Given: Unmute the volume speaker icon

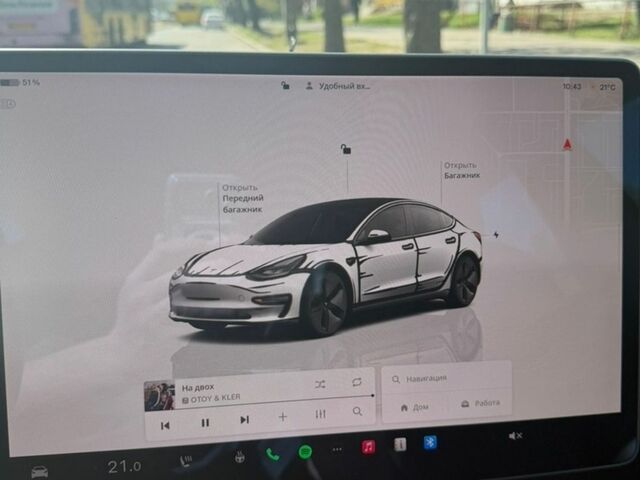Looking at the screenshot, I should [x=516, y=436].
